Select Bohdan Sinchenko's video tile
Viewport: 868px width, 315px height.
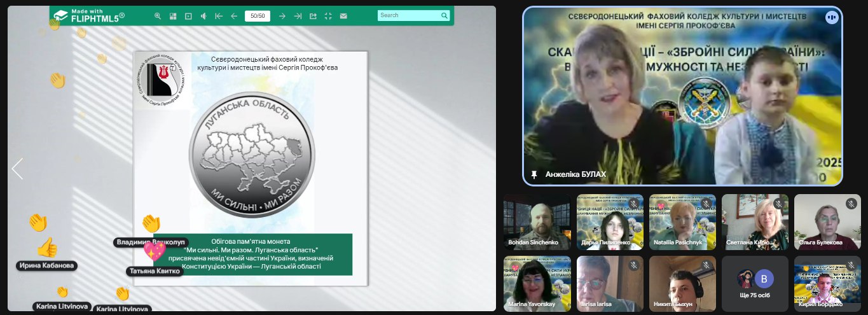537,221
